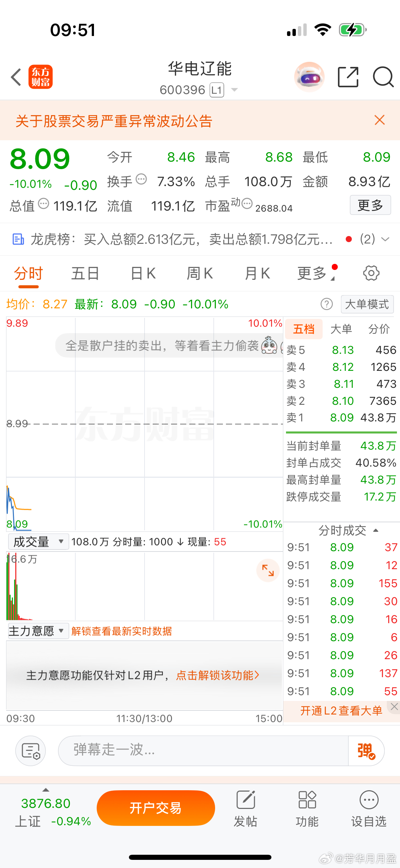The height and width of the screenshot is (868, 400).
Task: Click 点击解锁该功能 link
Action: click(218, 675)
